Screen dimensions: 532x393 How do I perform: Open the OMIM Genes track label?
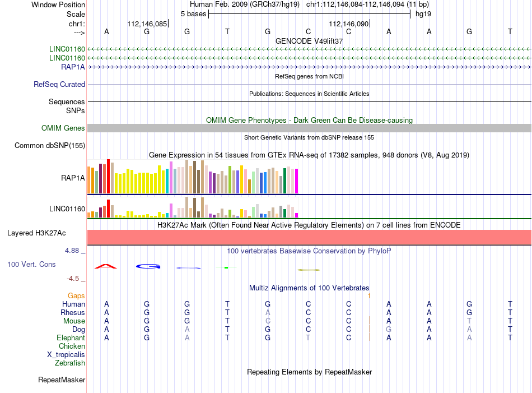coord(63,128)
